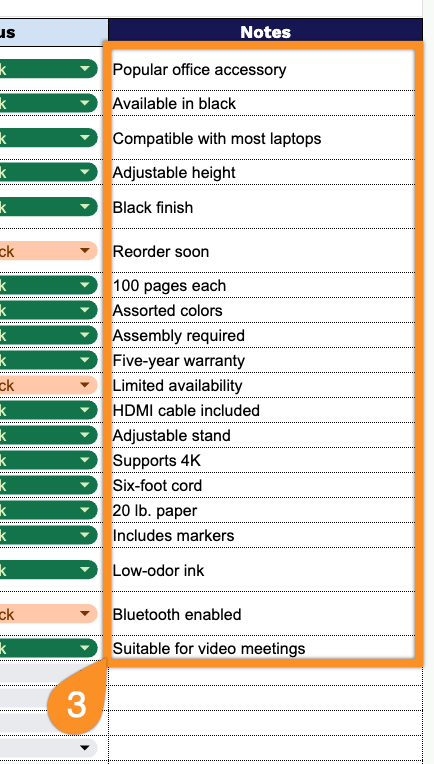Screen dimensions: 434x764
Task: Select the Assorted colors note cell
Action: [263, 310]
